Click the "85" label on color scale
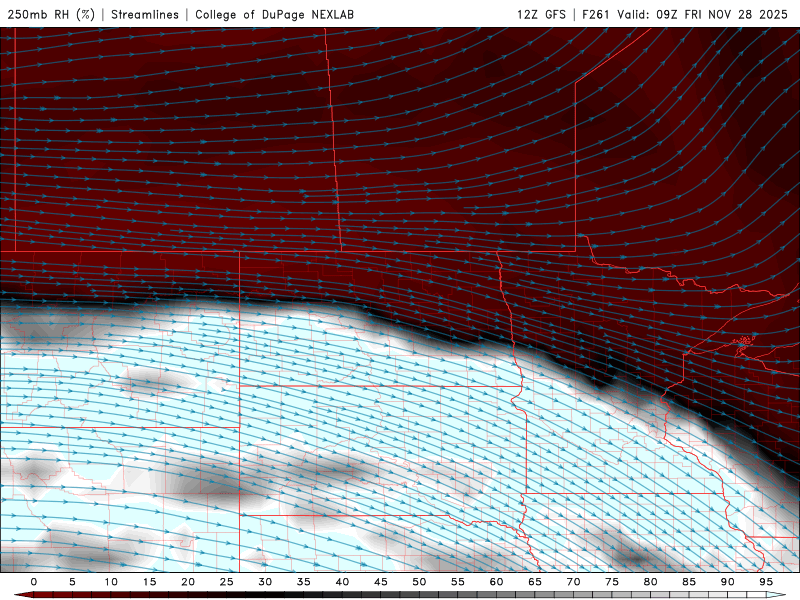Viewport: 800px width, 600px height. pos(688,582)
